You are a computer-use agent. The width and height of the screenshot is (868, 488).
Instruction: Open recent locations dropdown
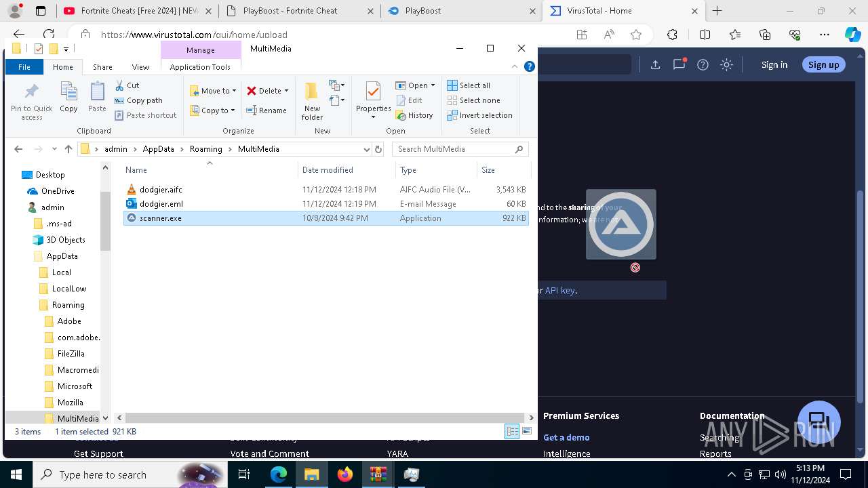click(x=54, y=149)
